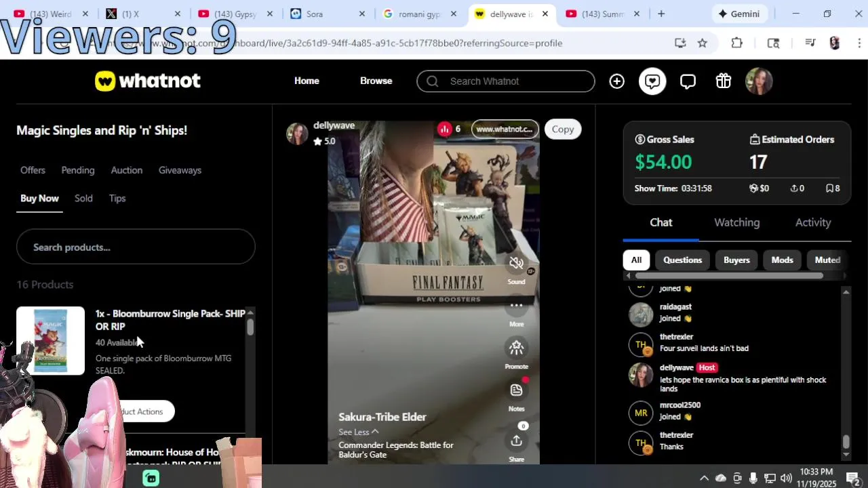Click the taskbar volume speaker icon

coord(786,478)
